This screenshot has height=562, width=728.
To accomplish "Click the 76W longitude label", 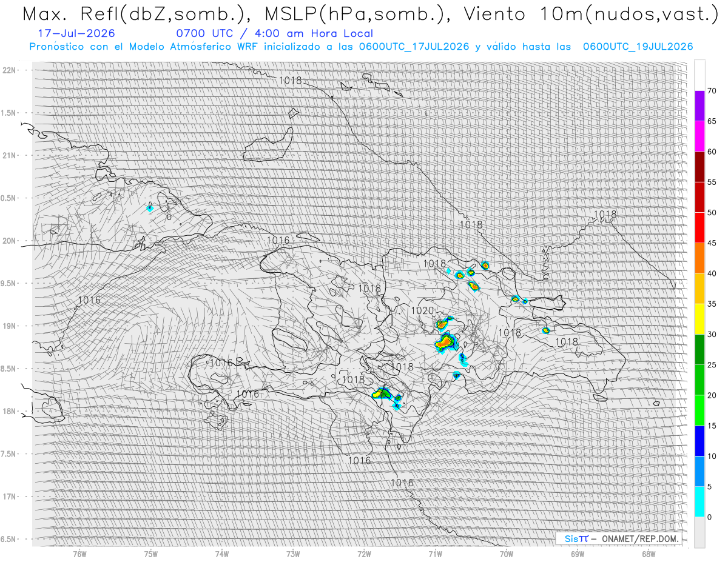I will point(79,554).
